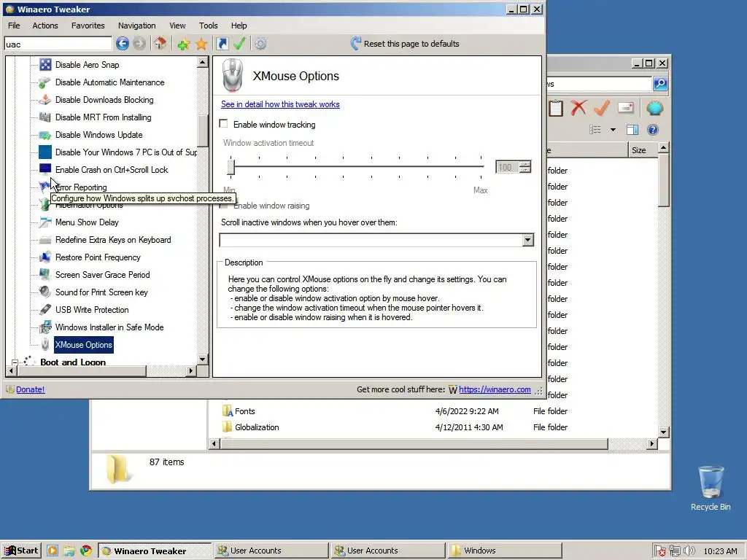747x560 pixels.
Task: Open favorites via the orange star icon
Action: click(201, 44)
